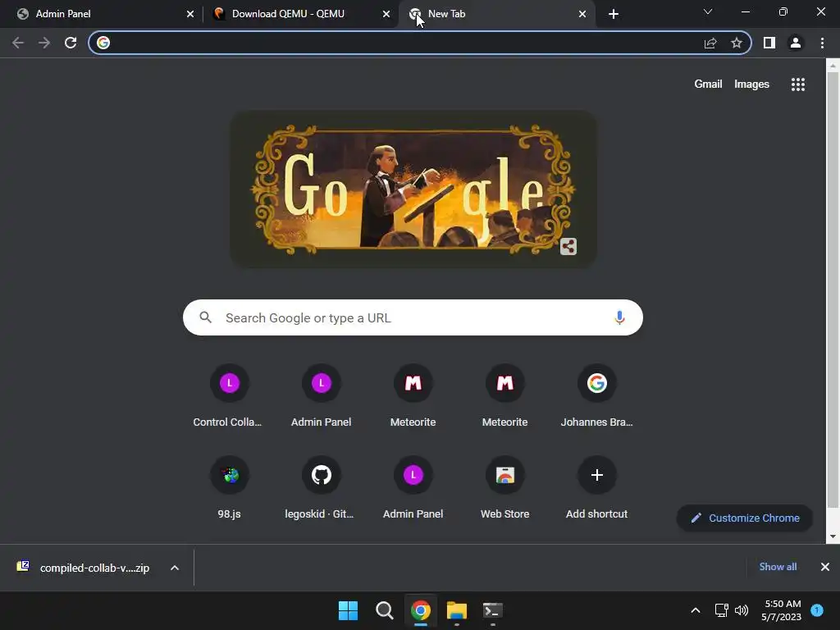Open the clock and date panel
The image size is (840, 630).
click(781, 610)
